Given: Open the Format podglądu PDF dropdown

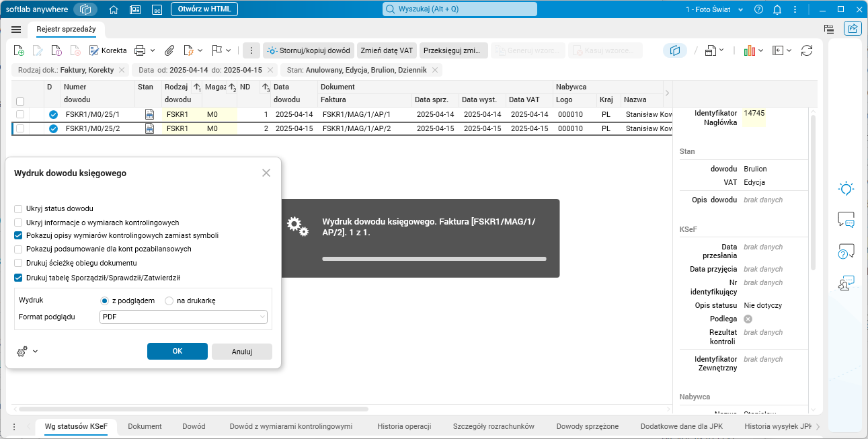Looking at the screenshot, I should pyautogui.click(x=184, y=317).
